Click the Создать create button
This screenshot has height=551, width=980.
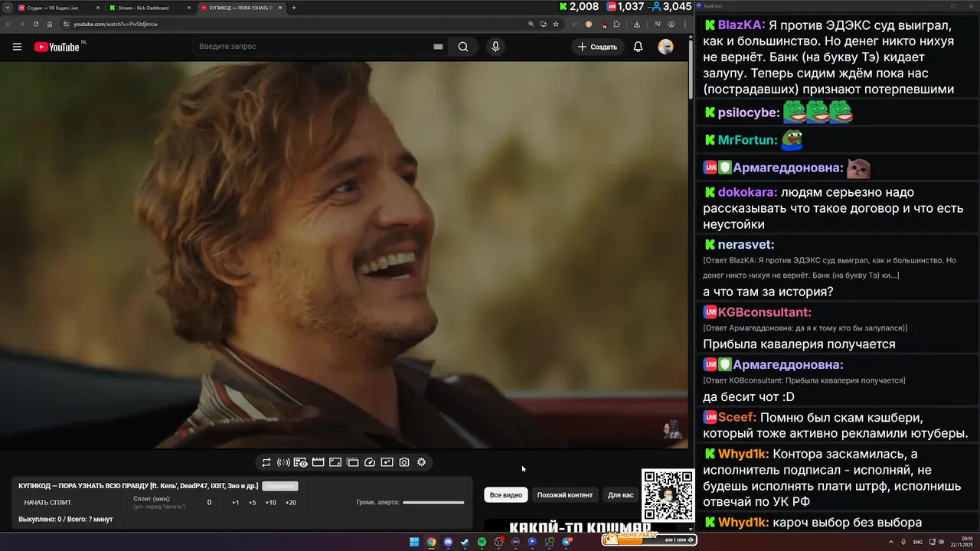coord(598,47)
